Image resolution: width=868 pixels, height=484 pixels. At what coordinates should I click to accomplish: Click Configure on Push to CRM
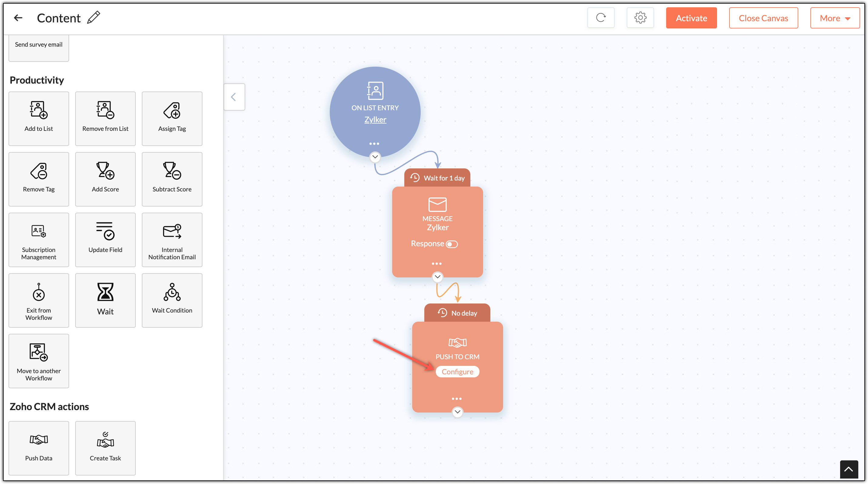(x=457, y=372)
